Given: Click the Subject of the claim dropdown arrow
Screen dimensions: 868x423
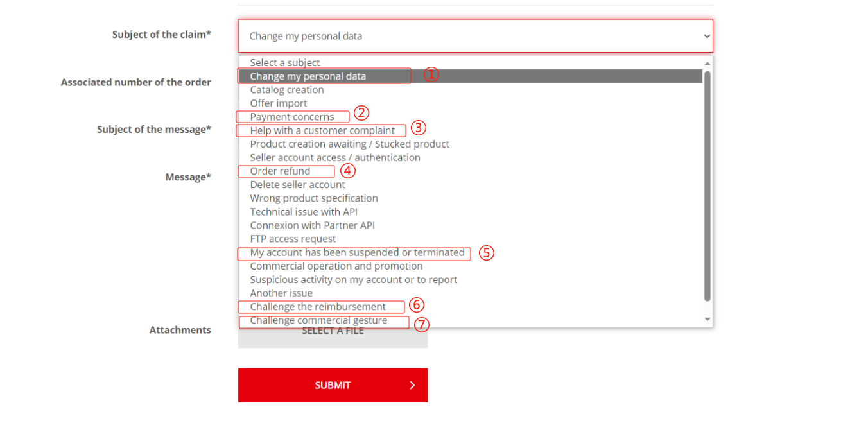Looking at the screenshot, I should click(x=707, y=36).
